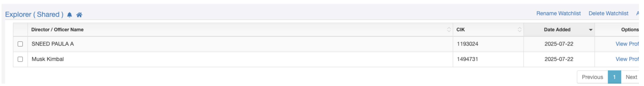Image resolution: width=644 pixels, height=86 pixels.
Task: Check the box for Musk Kimbal
Action: pos(20,59)
